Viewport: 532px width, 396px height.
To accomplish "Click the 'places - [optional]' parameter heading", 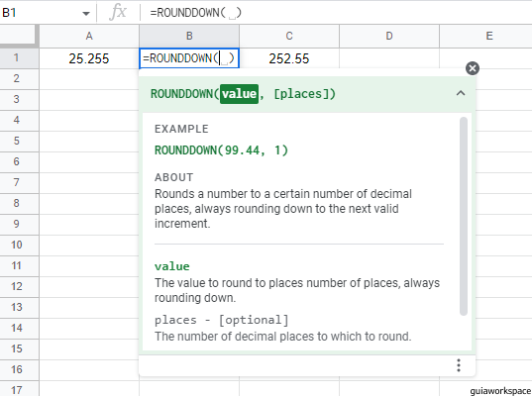I will 222,320.
